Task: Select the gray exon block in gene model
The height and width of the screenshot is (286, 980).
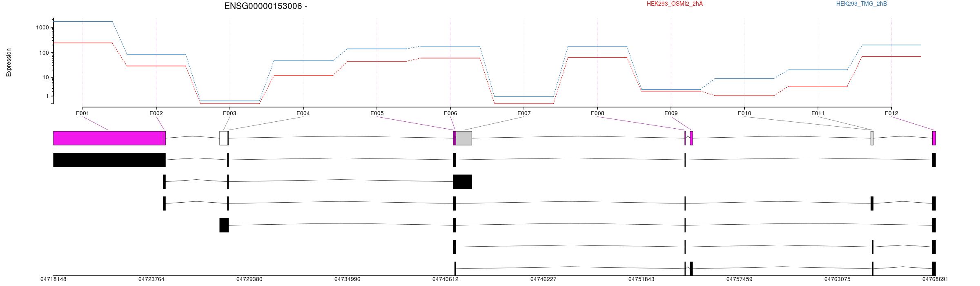Action: pyautogui.click(x=464, y=138)
